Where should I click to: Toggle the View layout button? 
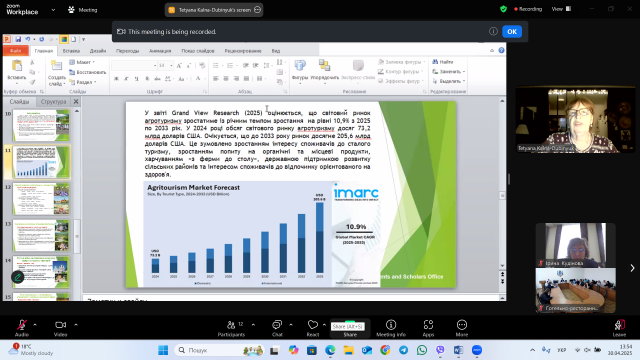pyautogui.click(x=562, y=9)
